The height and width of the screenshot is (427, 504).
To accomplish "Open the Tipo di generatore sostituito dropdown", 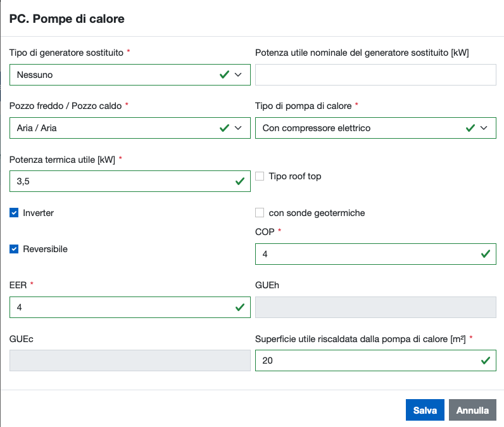I will (130, 75).
